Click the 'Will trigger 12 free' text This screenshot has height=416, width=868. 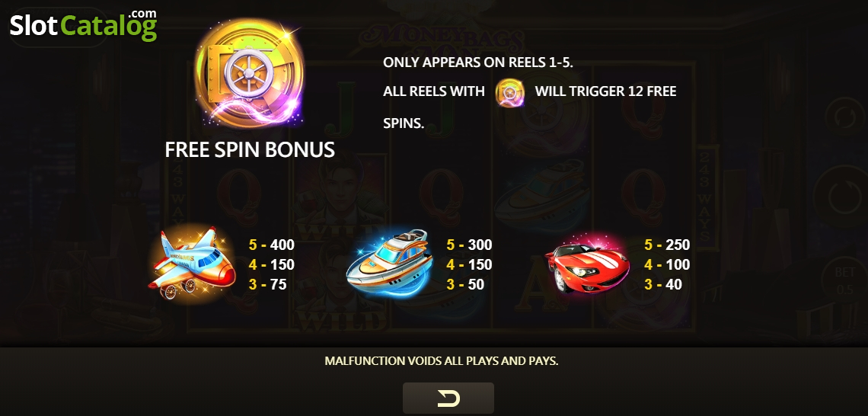(x=605, y=91)
